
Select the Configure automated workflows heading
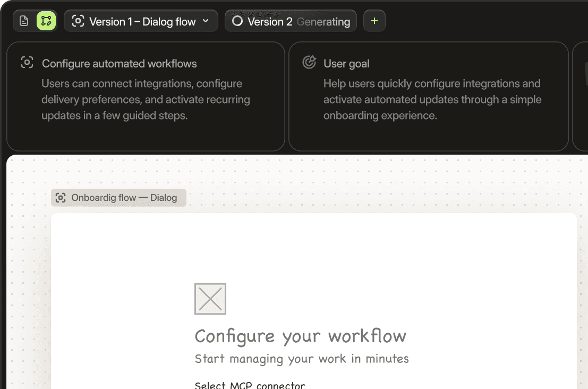coord(120,64)
